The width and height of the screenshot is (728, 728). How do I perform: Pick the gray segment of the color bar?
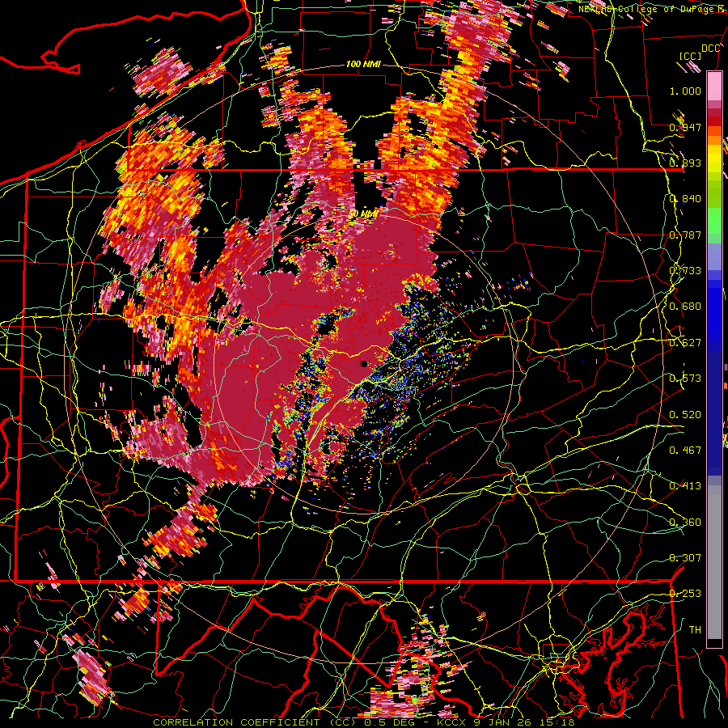(x=714, y=562)
